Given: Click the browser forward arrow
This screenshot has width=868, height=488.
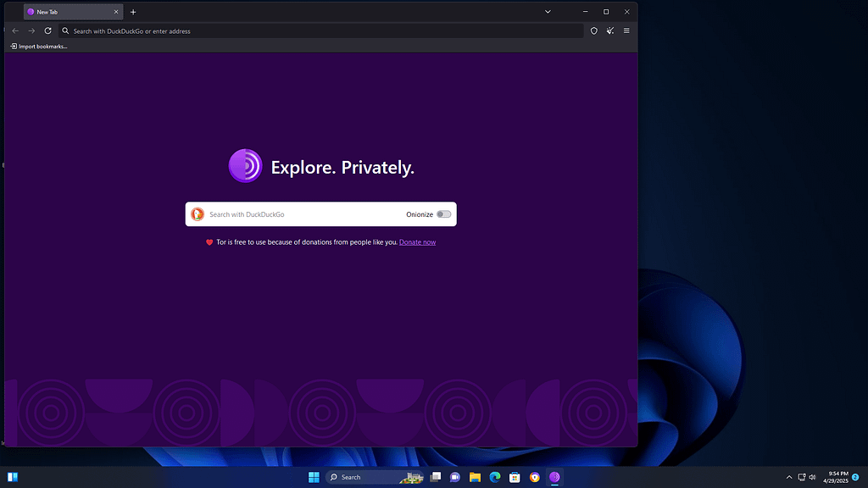Looking at the screenshot, I should click(x=31, y=31).
